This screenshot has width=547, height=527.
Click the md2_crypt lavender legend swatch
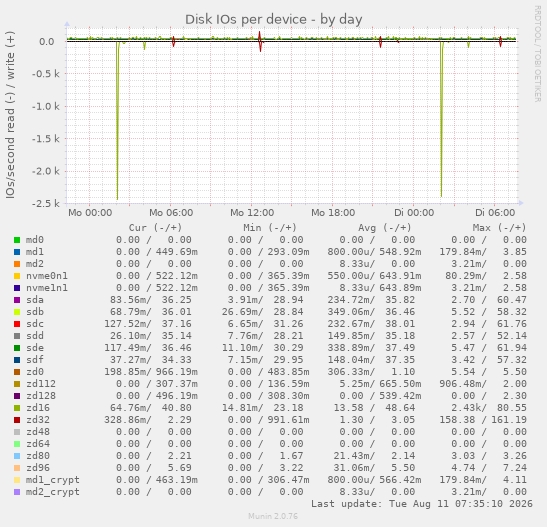[17, 492]
